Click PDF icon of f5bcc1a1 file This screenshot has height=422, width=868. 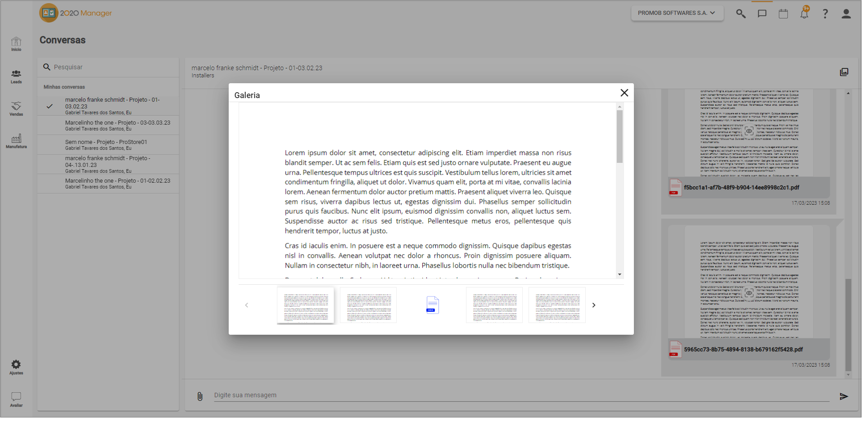[675, 188]
